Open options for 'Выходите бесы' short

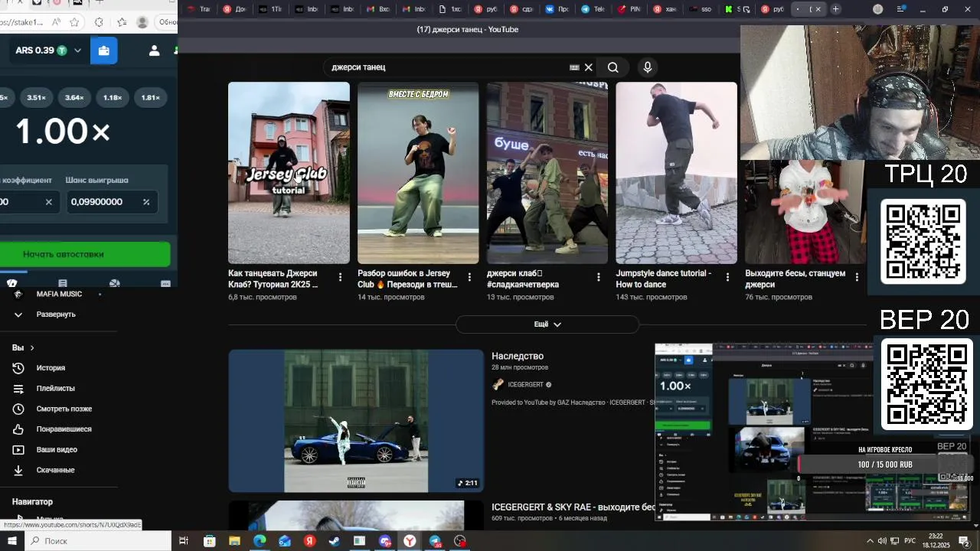pyautogui.click(x=857, y=277)
